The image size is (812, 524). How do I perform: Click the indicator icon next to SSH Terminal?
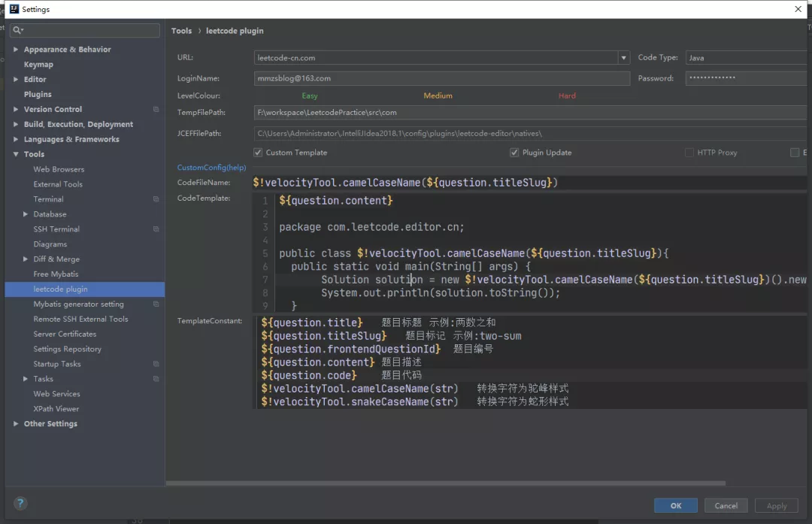(x=156, y=229)
